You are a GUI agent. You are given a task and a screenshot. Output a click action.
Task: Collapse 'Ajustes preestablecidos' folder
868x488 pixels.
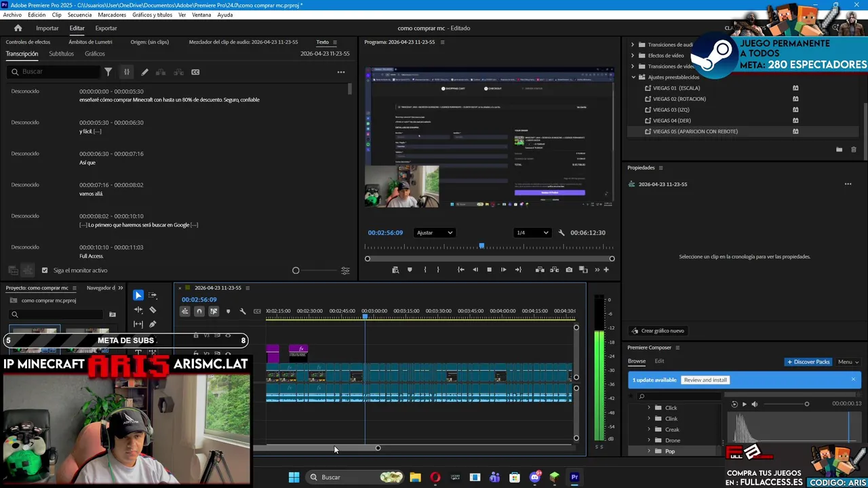click(633, 77)
